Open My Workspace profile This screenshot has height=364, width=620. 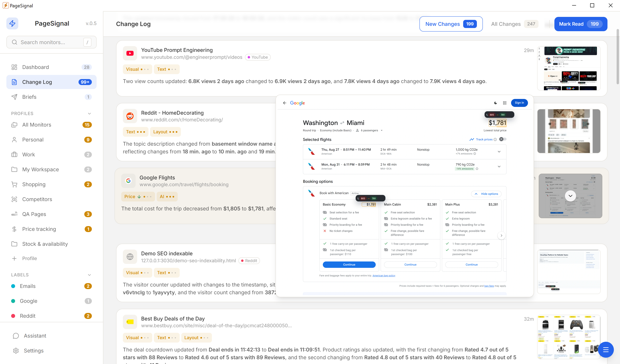[51, 169]
